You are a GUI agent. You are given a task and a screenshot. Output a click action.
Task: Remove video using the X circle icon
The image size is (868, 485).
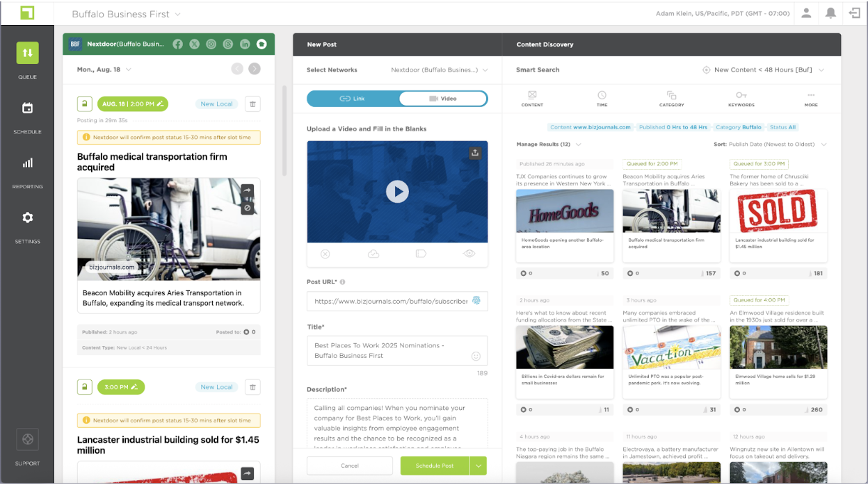pyautogui.click(x=325, y=254)
